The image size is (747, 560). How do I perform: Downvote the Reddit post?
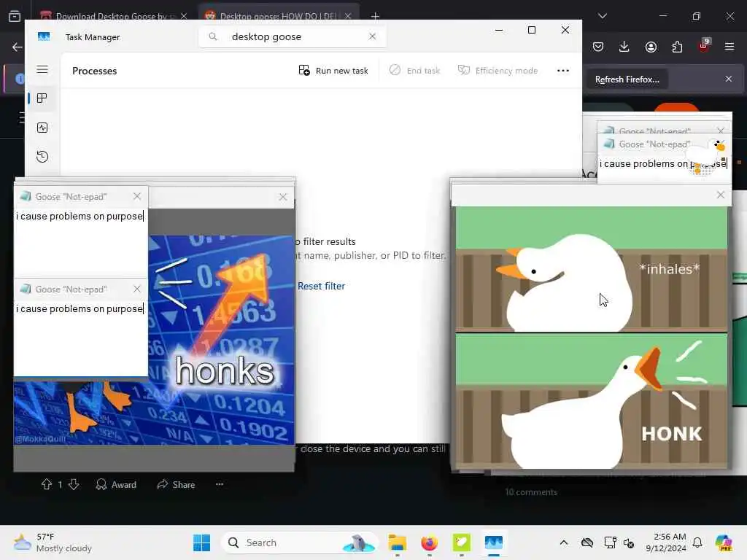[x=74, y=484]
